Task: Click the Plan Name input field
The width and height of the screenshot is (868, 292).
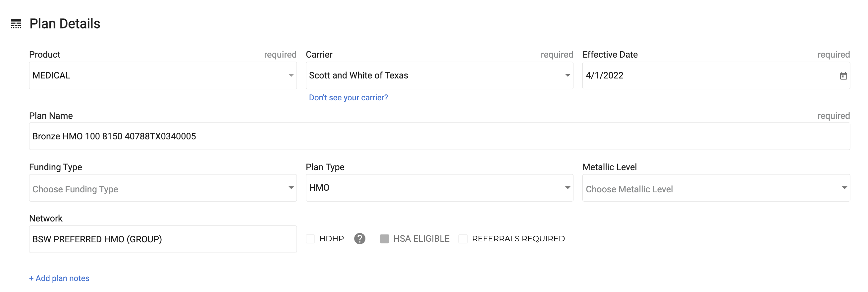Action: coord(439,136)
